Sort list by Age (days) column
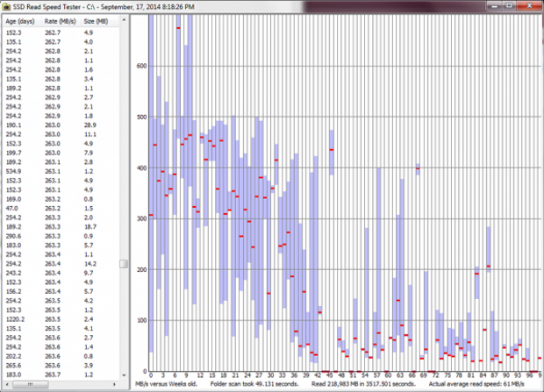 tap(19, 20)
